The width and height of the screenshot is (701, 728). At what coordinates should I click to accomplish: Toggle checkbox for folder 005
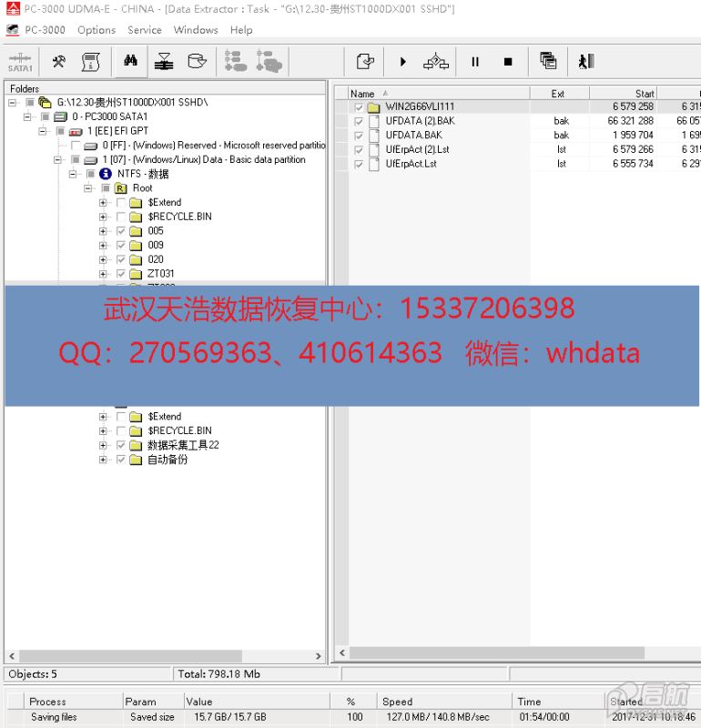tap(121, 231)
